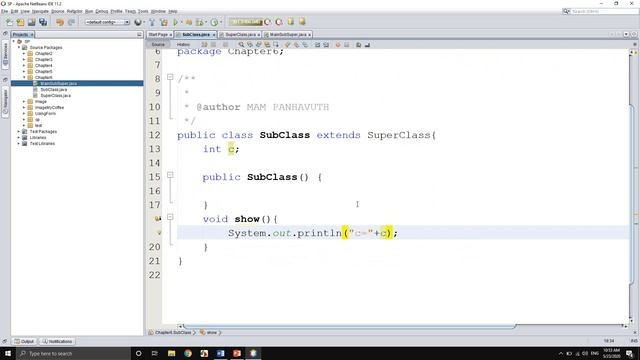Image resolution: width=640 pixels, height=360 pixels.
Task: Open the Source menu
Action: [x=58, y=11]
